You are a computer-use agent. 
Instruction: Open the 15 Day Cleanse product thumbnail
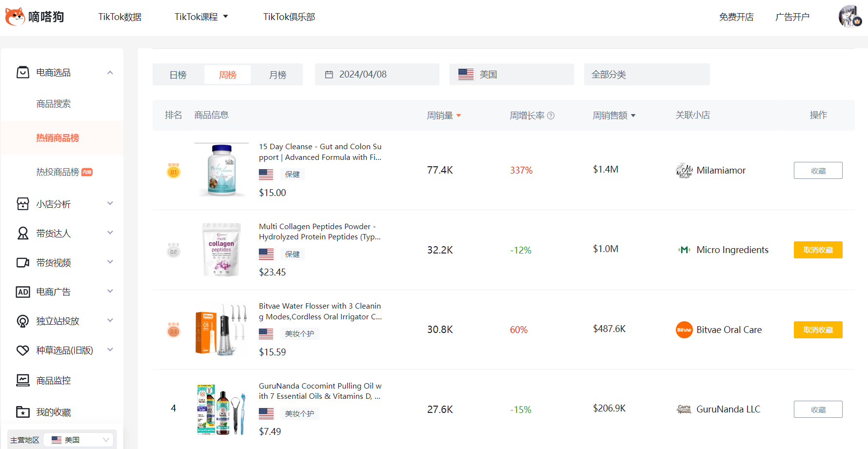221,170
